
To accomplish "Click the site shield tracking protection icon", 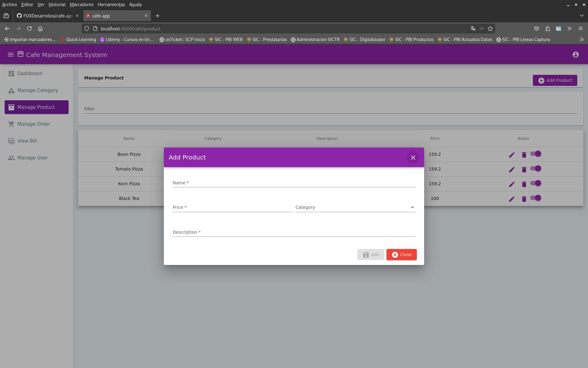I will (x=87, y=29).
